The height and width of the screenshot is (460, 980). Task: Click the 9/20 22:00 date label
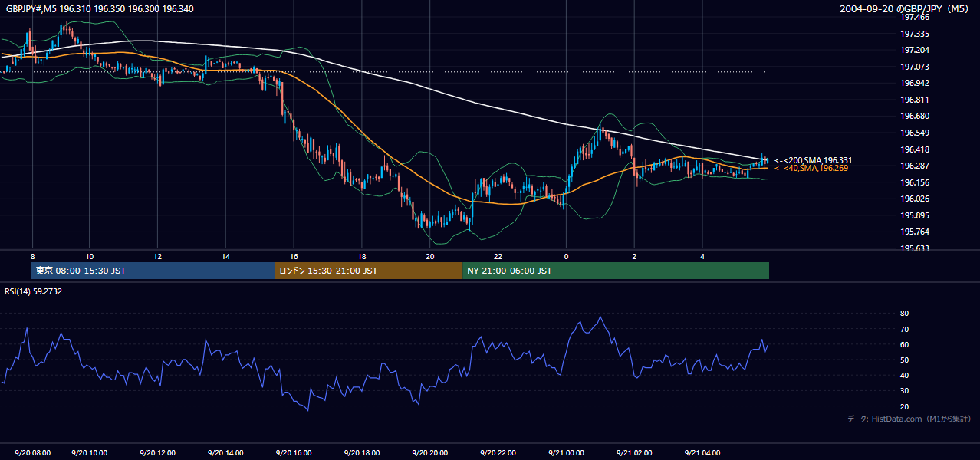tap(498, 453)
